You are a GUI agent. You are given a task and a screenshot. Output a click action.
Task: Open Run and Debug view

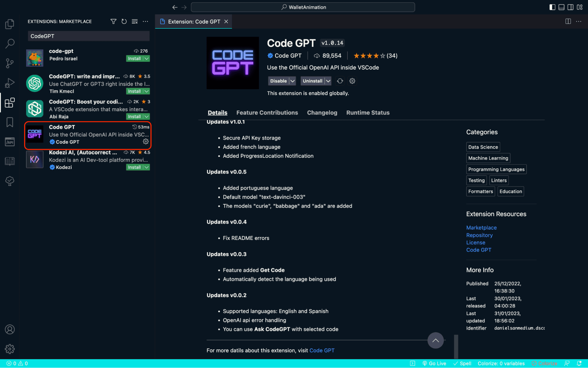[10, 83]
